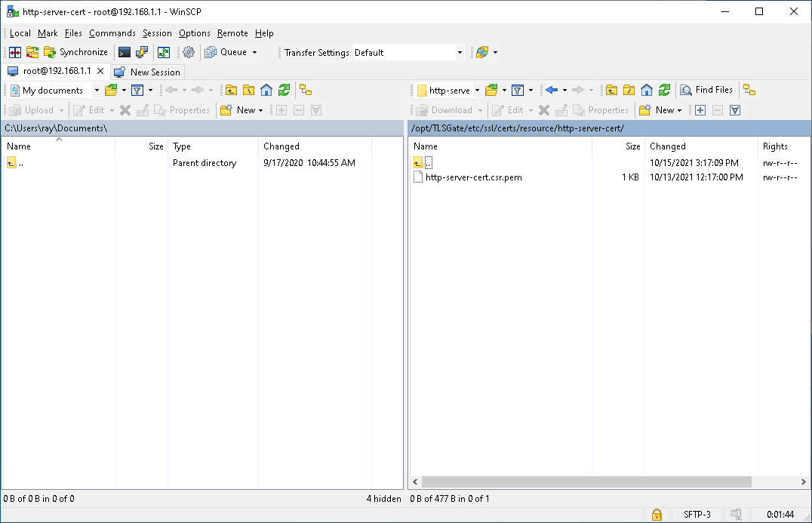Click the lock icon in status bar
The image size is (812, 523).
[x=657, y=514]
